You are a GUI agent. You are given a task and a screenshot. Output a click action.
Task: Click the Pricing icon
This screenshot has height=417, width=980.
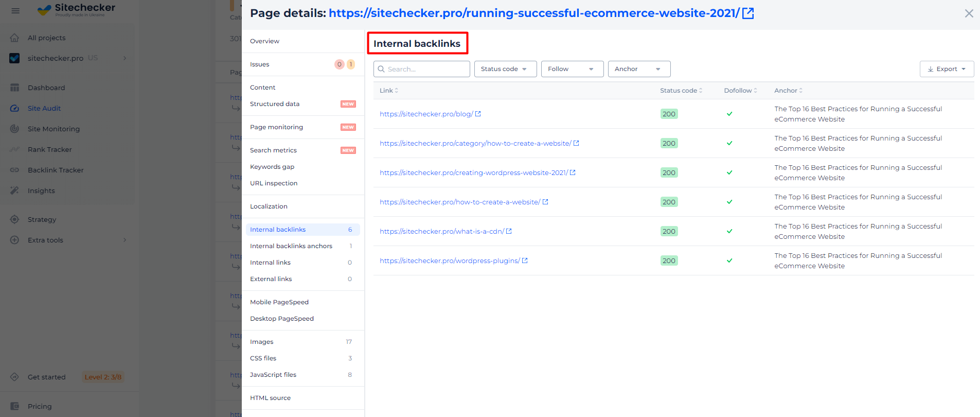point(14,406)
